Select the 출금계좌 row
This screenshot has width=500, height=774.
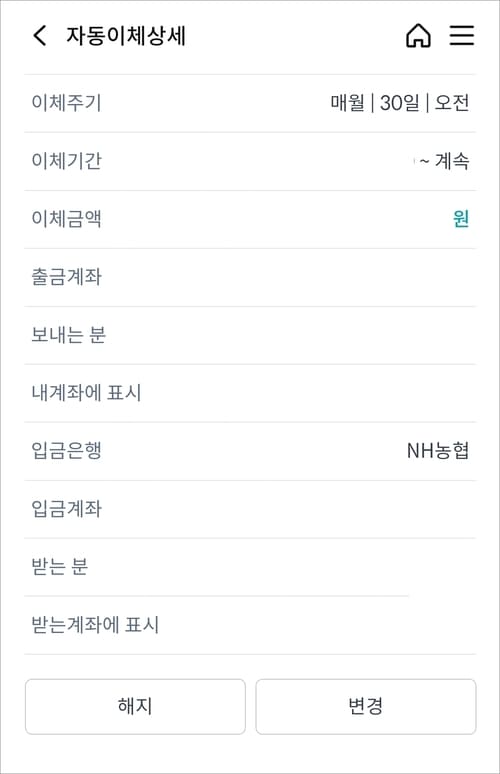pos(250,277)
